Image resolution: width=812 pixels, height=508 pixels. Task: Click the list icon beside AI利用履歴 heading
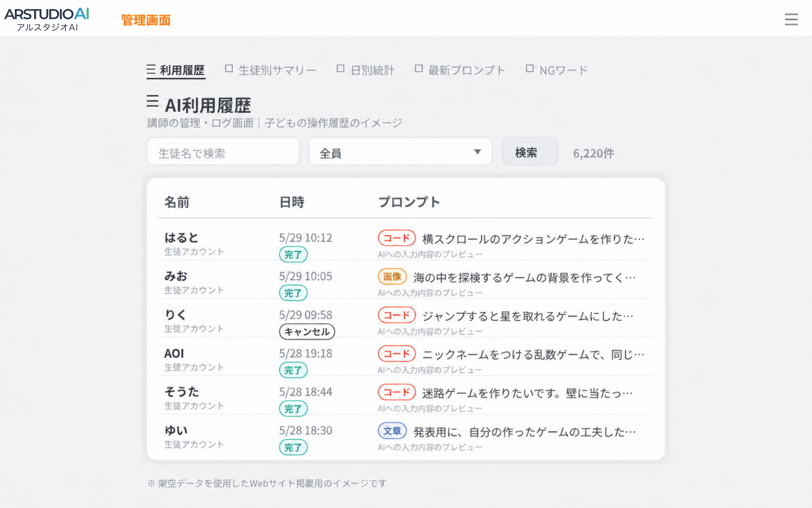pos(152,102)
